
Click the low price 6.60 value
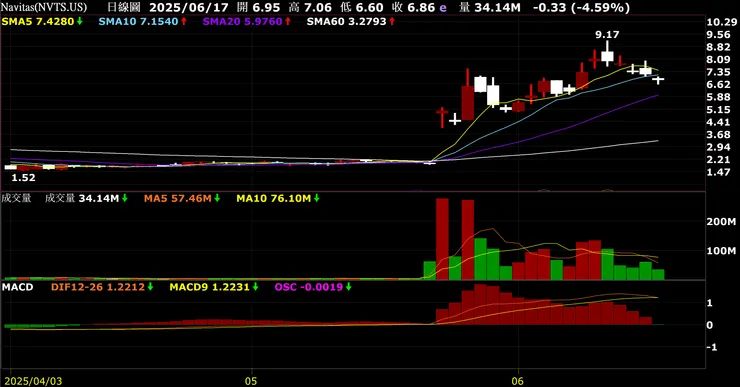click(370, 8)
